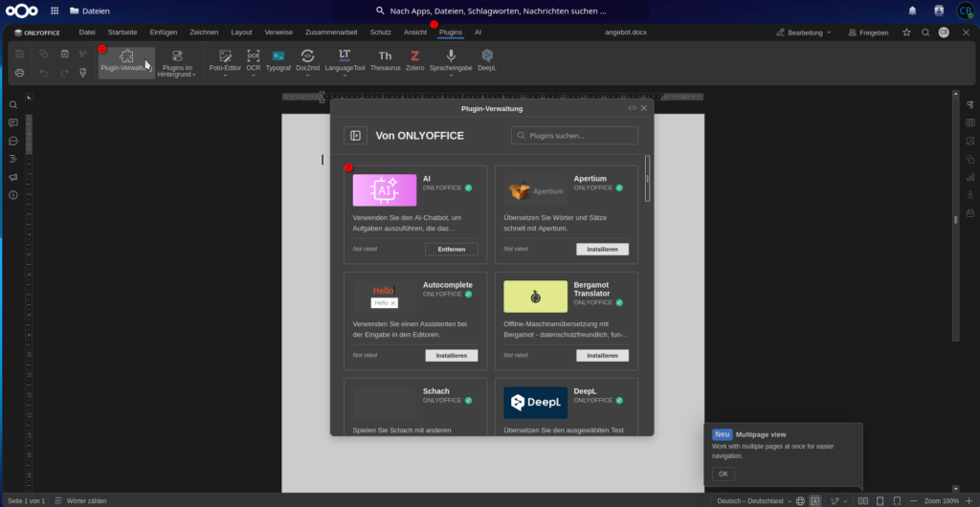The width and height of the screenshot is (980, 507).
Task: Open the Bearbeitung mode dropdown
Action: [x=804, y=33]
